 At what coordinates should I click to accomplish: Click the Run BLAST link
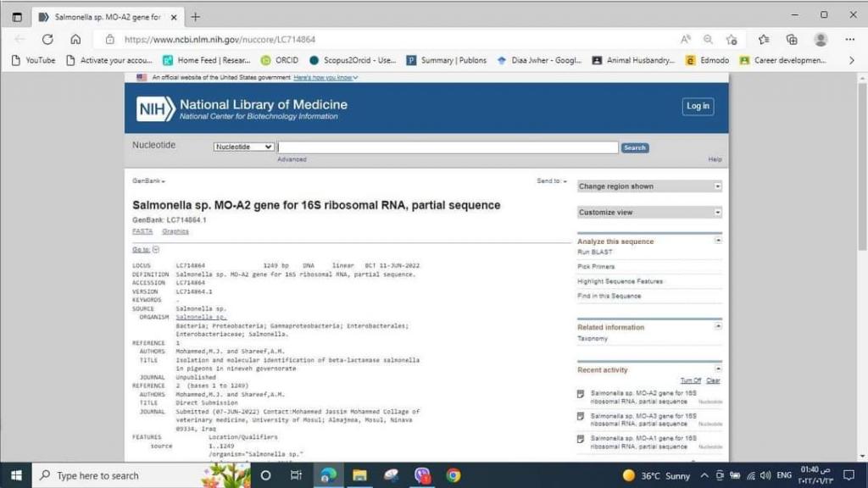[x=595, y=252]
